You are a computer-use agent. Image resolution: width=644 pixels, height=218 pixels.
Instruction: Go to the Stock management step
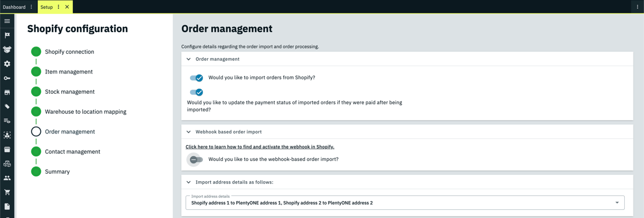tap(70, 92)
